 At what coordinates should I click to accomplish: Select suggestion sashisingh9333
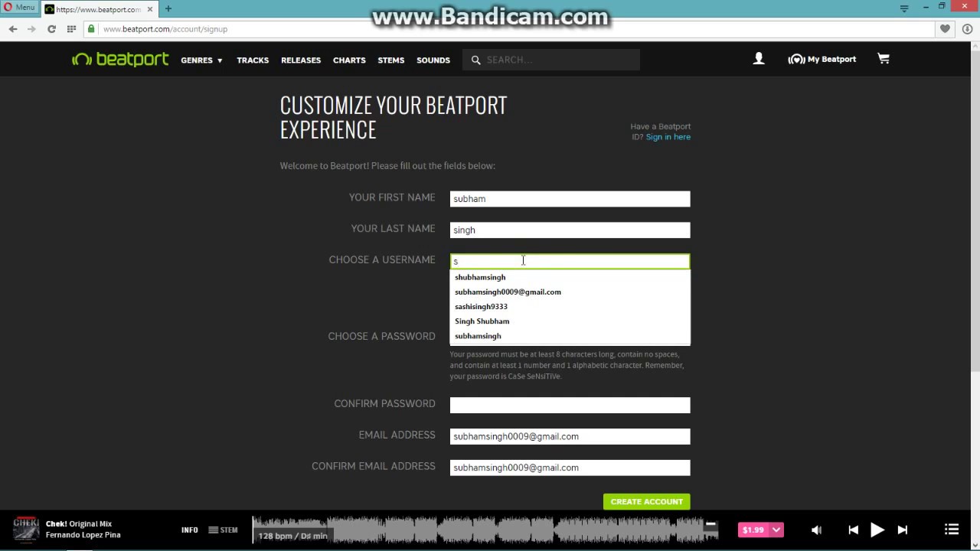point(570,306)
